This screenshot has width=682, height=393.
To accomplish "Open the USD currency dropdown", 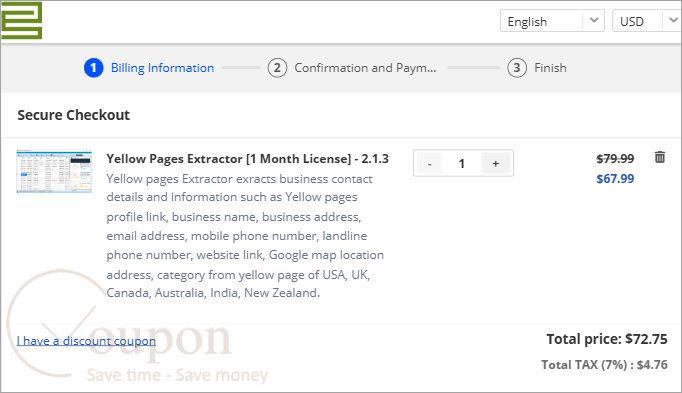I will (x=647, y=21).
